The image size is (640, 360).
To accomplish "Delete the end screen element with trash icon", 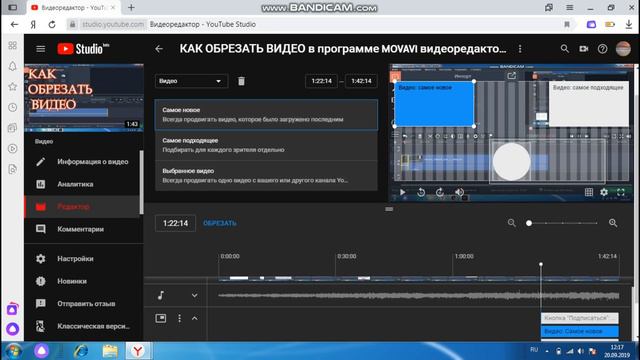I will (x=241, y=81).
